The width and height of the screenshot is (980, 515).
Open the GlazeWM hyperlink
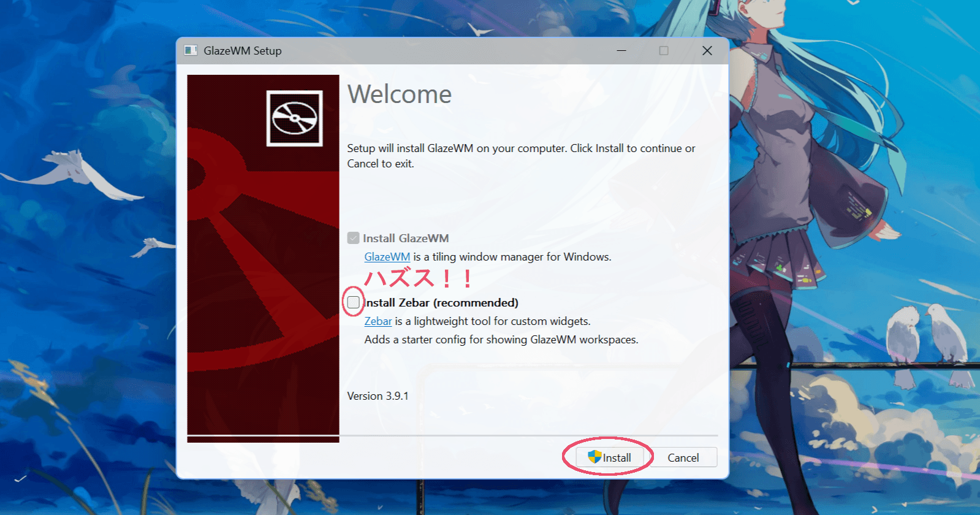[387, 257]
